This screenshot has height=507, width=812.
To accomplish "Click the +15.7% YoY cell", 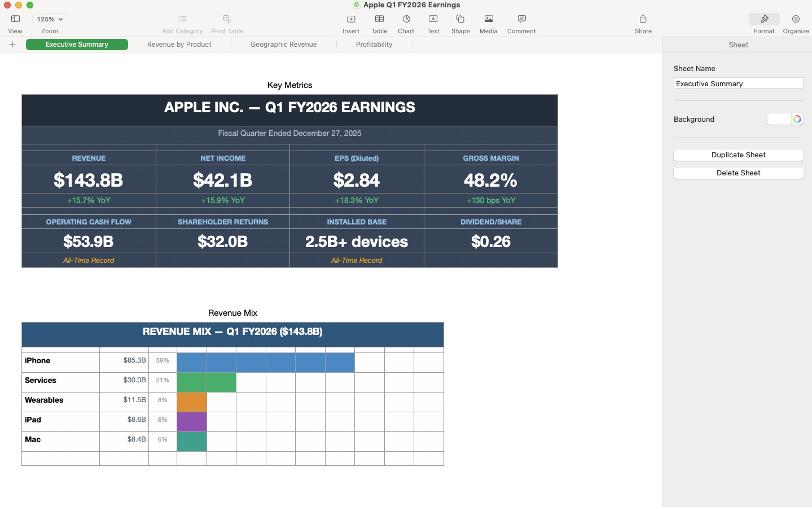I will [89, 200].
